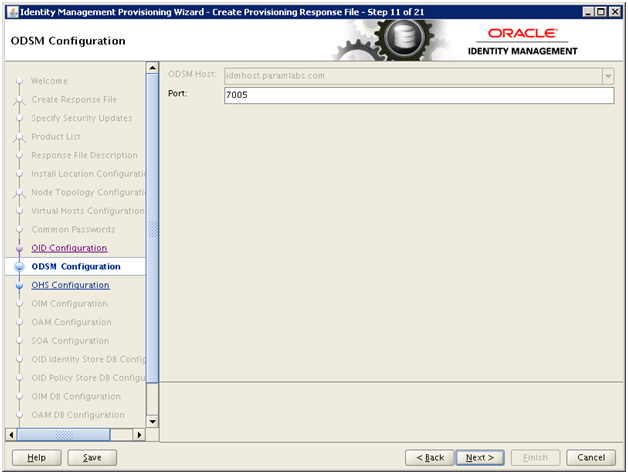
Task: Click the Next button
Action: (480, 457)
